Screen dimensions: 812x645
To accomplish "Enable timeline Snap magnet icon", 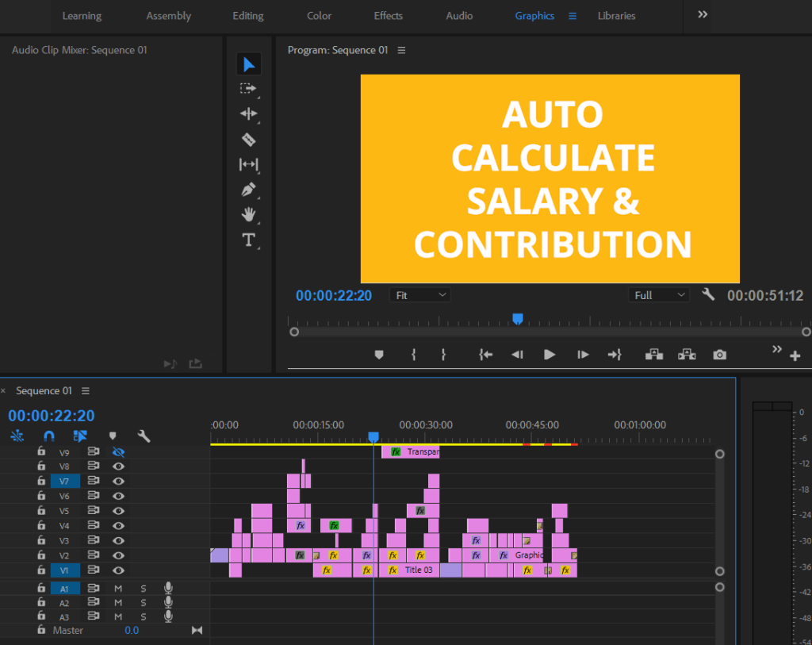I will click(49, 436).
